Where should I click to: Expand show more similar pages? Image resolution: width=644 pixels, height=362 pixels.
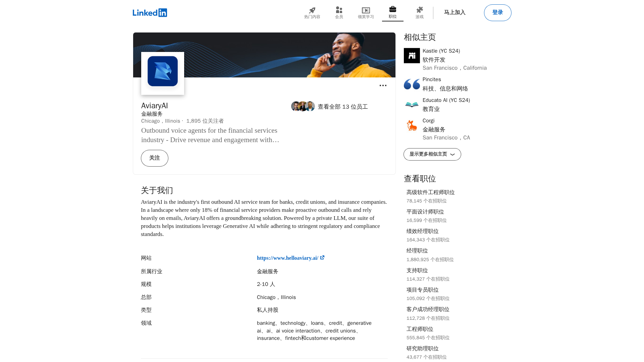pos(428,154)
